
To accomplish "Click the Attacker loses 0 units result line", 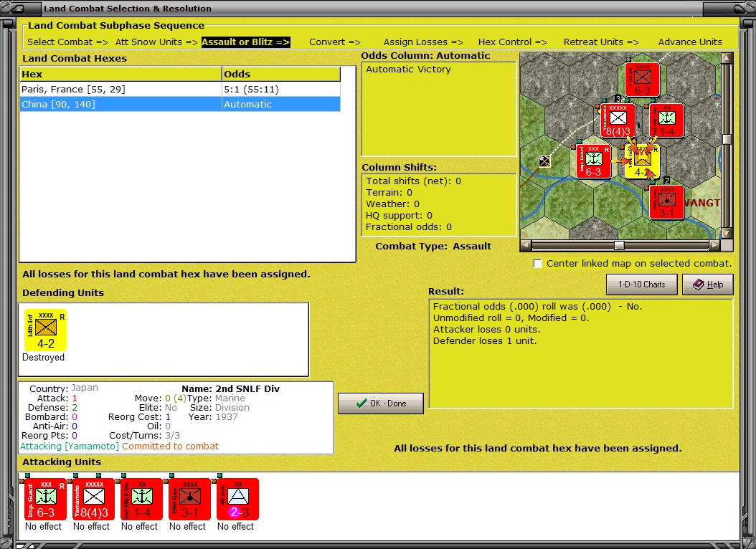I will (x=486, y=330).
